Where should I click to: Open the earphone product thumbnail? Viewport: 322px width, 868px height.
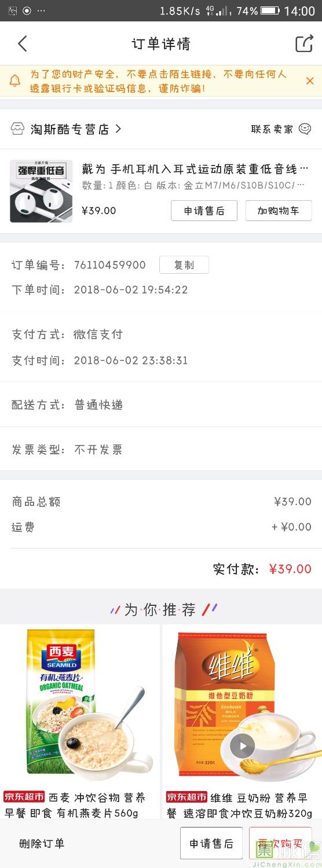click(41, 191)
